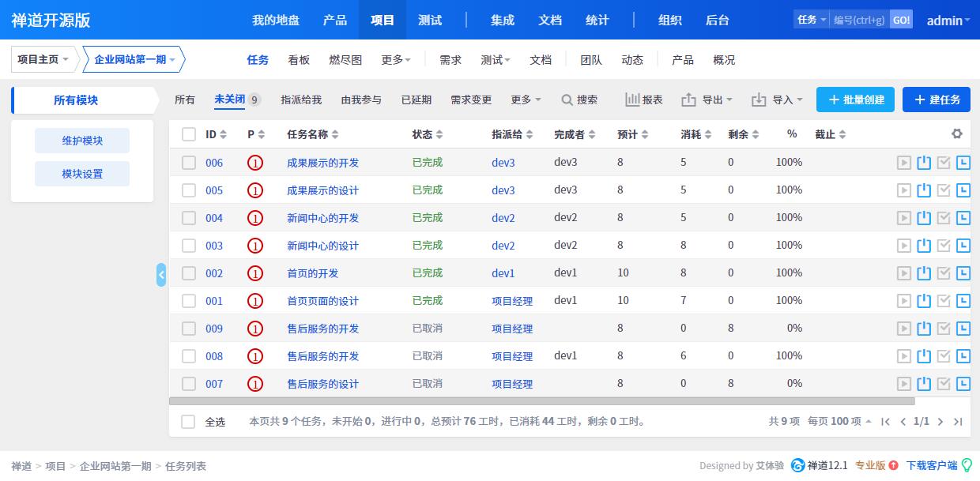980x481 pixels.
Task: Click priority 1 badge of task 002
Action: [254, 273]
